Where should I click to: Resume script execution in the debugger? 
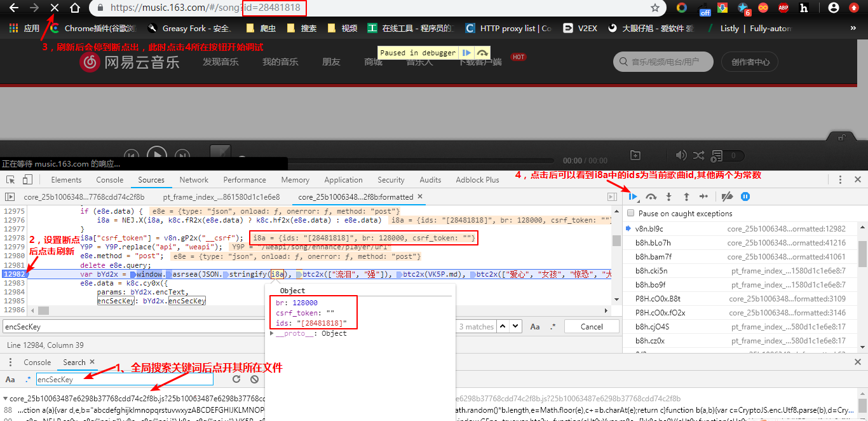point(633,196)
